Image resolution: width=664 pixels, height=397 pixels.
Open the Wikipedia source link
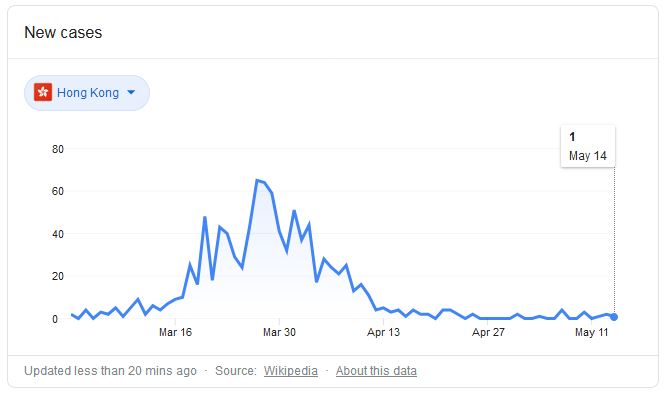point(290,371)
